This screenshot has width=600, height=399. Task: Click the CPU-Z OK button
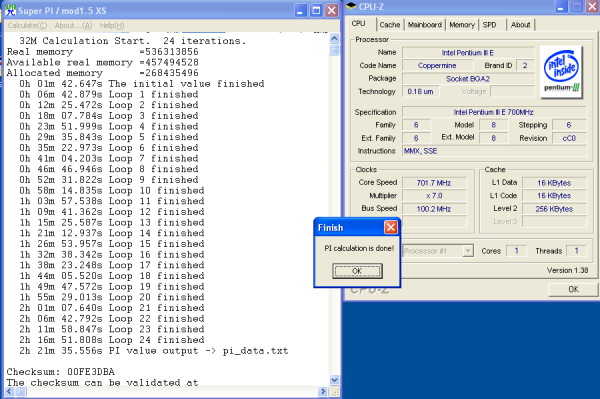point(573,289)
